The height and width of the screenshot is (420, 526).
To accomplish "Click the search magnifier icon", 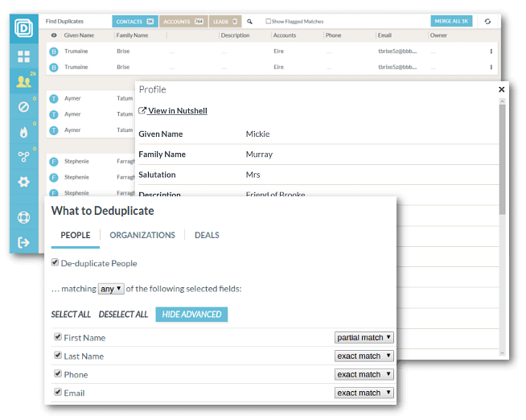I will [x=249, y=22].
